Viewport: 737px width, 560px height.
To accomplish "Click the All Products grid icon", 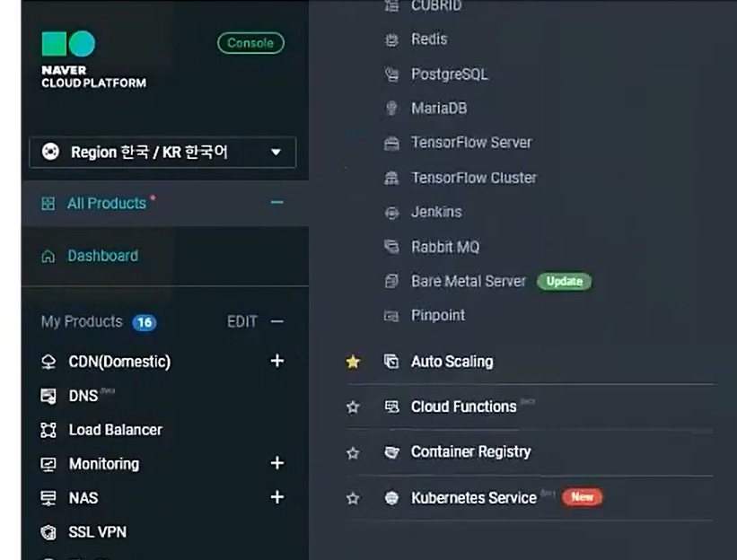I will point(48,204).
